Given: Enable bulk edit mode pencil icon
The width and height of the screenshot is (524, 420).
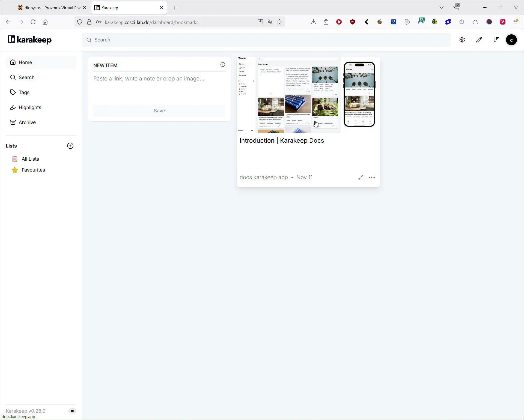Looking at the screenshot, I should (479, 40).
